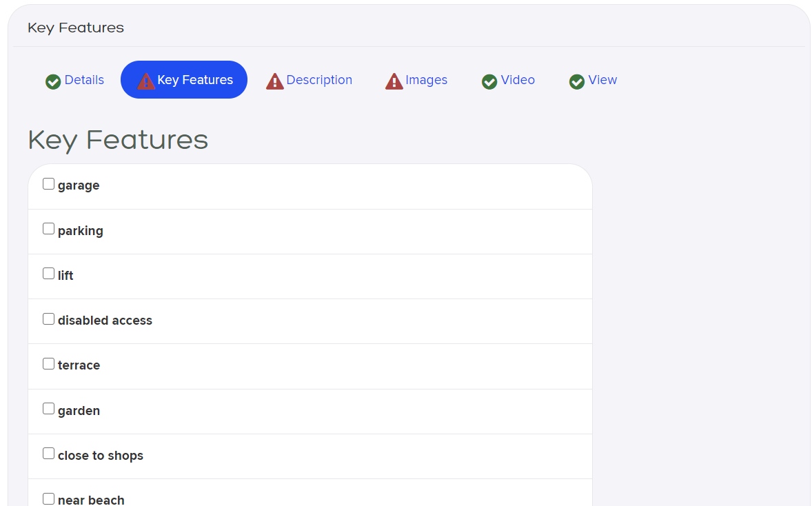Tick the garage checkbox
The image size is (812, 506).
[x=48, y=184]
